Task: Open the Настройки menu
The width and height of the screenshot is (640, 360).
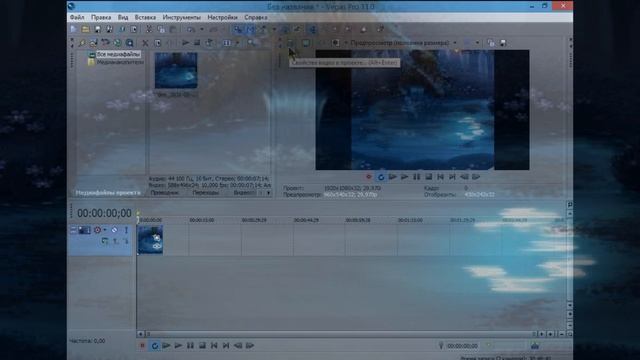Action: pyautogui.click(x=222, y=18)
